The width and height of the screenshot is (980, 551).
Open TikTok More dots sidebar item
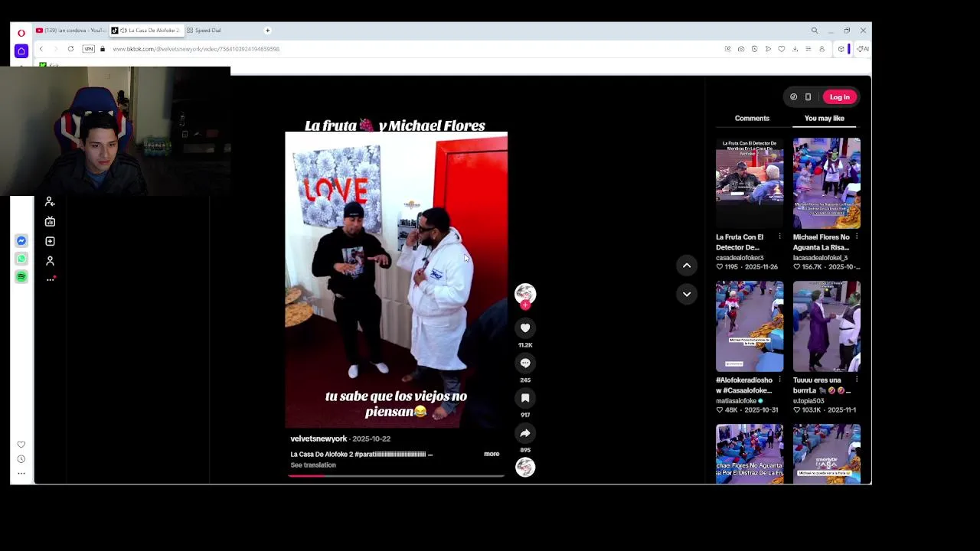[51, 279]
